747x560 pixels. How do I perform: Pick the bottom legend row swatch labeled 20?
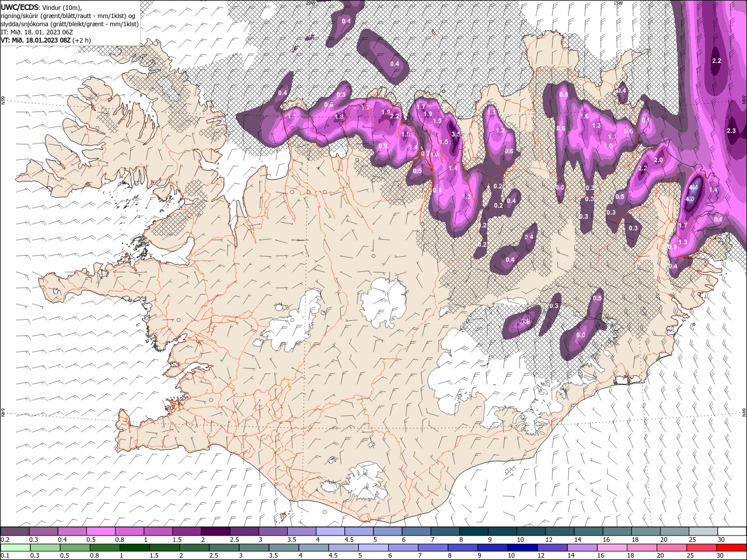672,547
